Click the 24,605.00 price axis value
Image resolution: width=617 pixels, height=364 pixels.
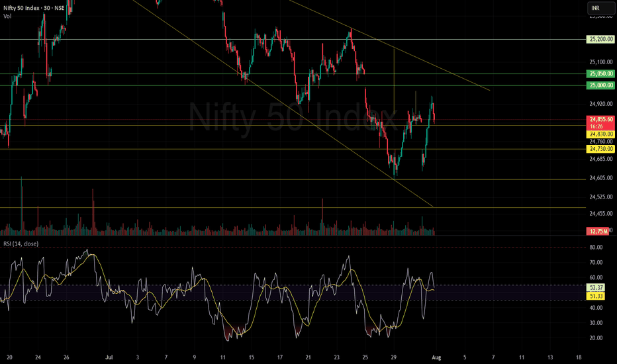pyautogui.click(x=601, y=178)
